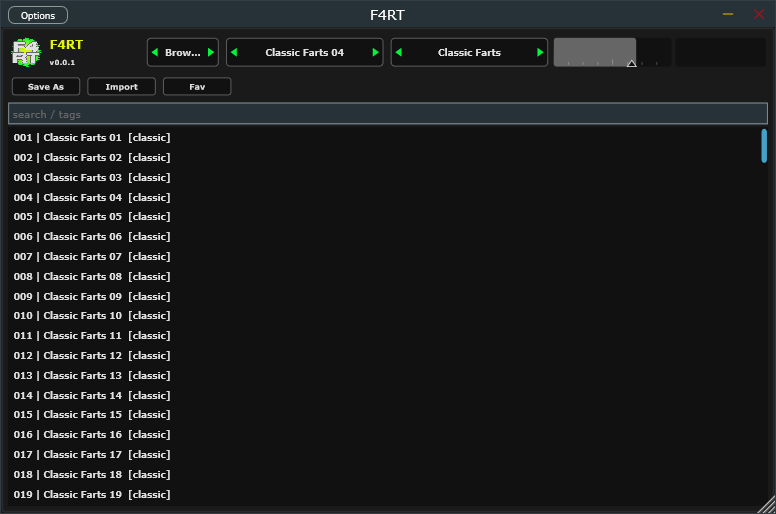
Task: Select previous bank before Classic Farts
Action: (399, 52)
